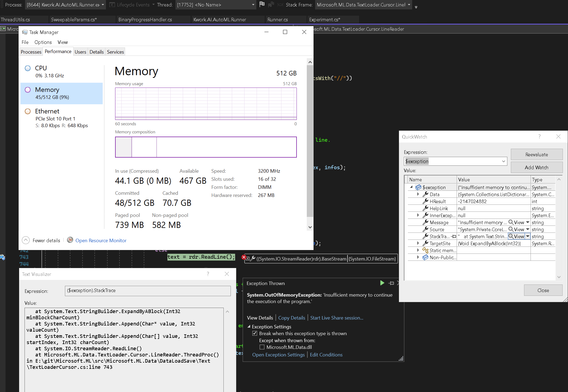Open the Options menu in Task Manager
The height and width of the screenshot is (392, 568).
click(x=43, y=42)
